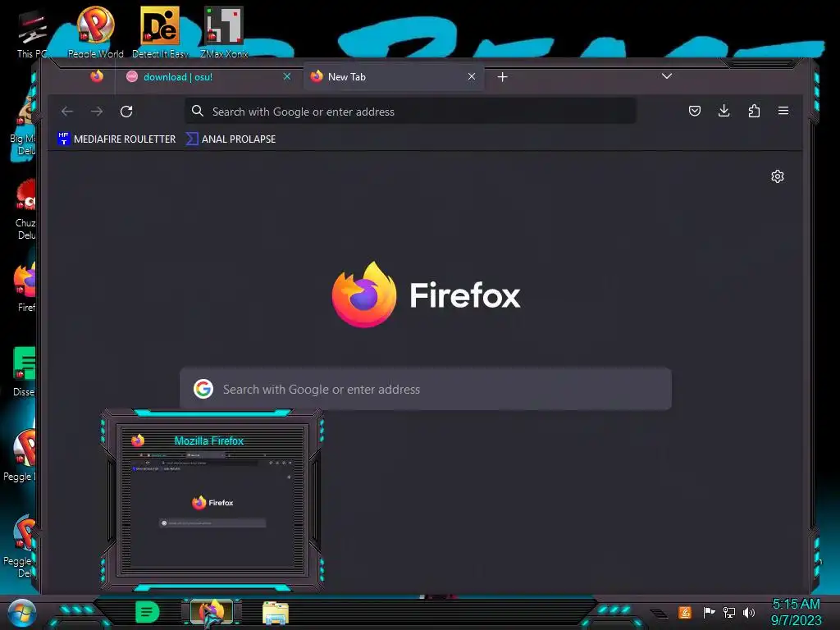Open File Explorer from taskbar
The image size is (840, 630).
276,613
